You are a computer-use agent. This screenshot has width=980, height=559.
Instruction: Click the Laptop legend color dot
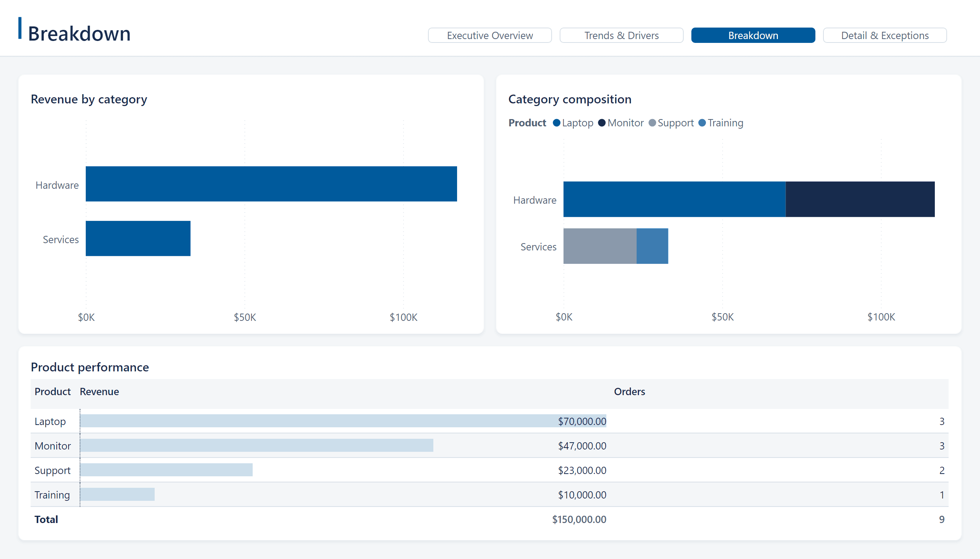pyautogui.click(x=556, y=123)
